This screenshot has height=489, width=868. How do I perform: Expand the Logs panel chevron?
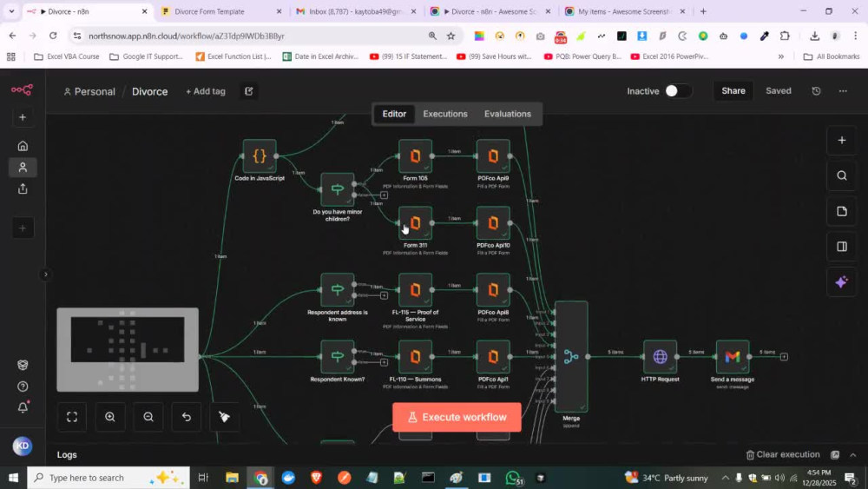coord(853,454)
